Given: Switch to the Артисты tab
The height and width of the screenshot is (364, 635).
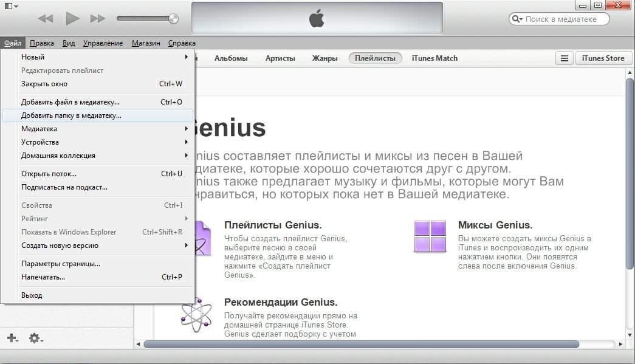Looking at the screenshot, I should point(280,58).
